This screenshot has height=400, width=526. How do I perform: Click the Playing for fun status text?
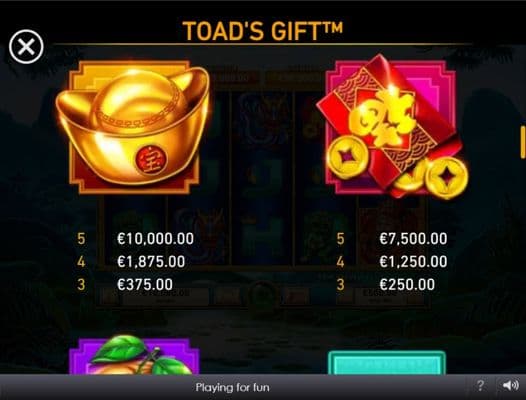(232, 388)
